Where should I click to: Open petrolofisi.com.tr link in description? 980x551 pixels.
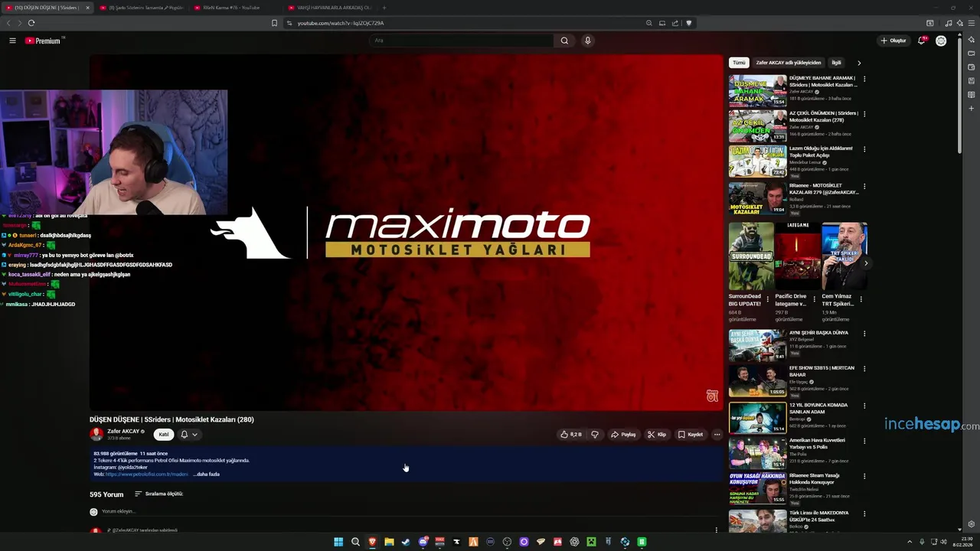pos(146,474)
